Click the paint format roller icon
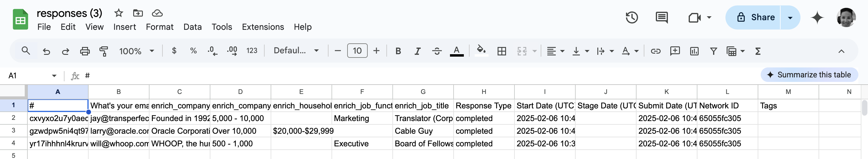The width and height of the screenshot is (868, 159). (104, 51)
